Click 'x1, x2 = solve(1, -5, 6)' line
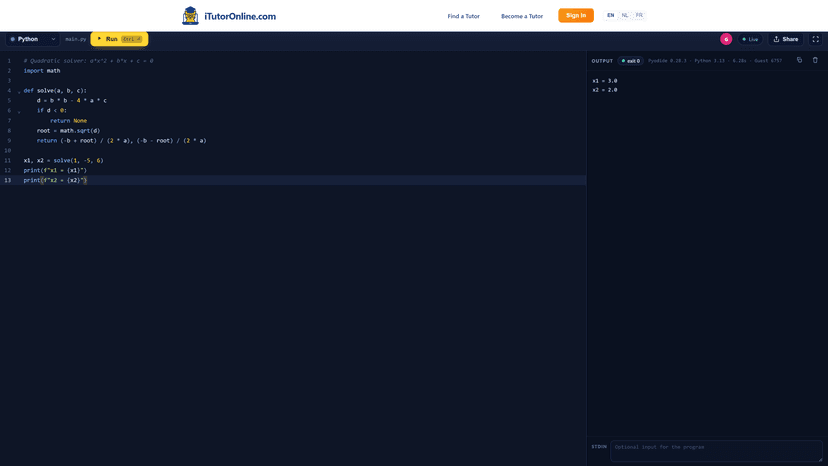 (63, 160)
